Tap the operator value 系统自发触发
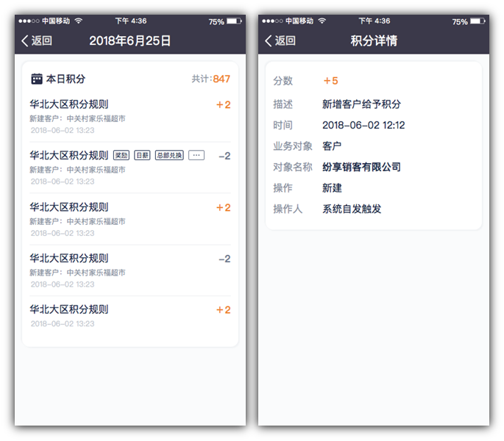This screenshot has height=441, width=504. pos(352,209)
